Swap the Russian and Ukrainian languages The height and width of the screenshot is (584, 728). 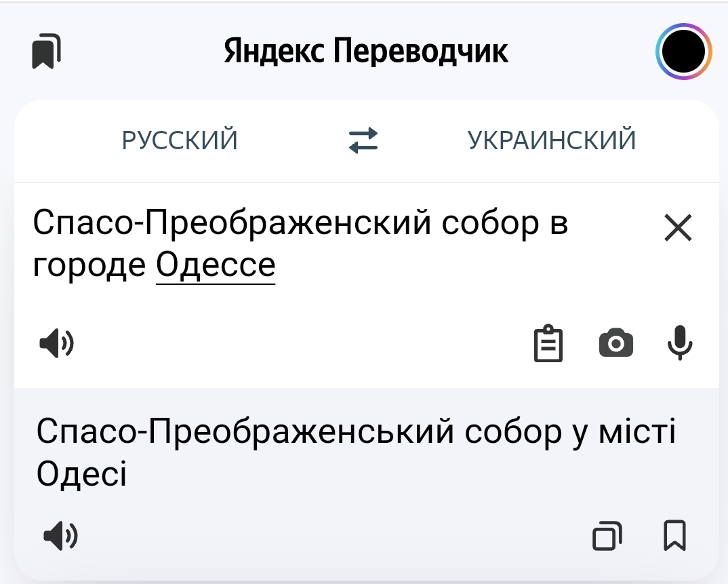point(363,140)
